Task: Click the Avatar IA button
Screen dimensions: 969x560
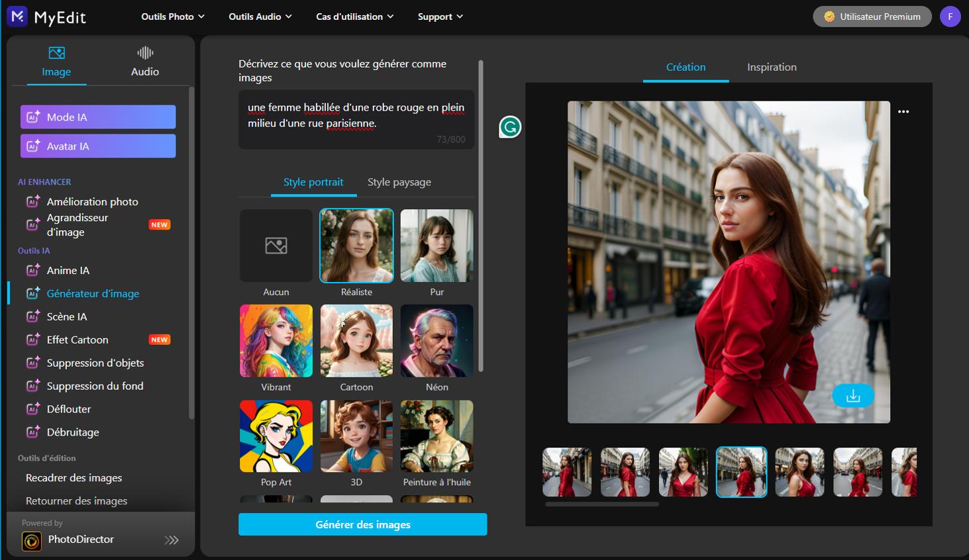Action: coord(98,146)
